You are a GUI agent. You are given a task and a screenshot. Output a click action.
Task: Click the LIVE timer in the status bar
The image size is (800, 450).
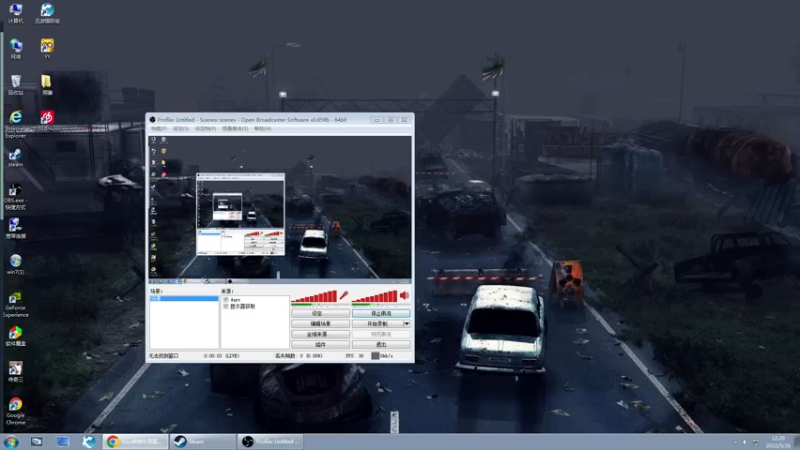[x=221, y=356]
